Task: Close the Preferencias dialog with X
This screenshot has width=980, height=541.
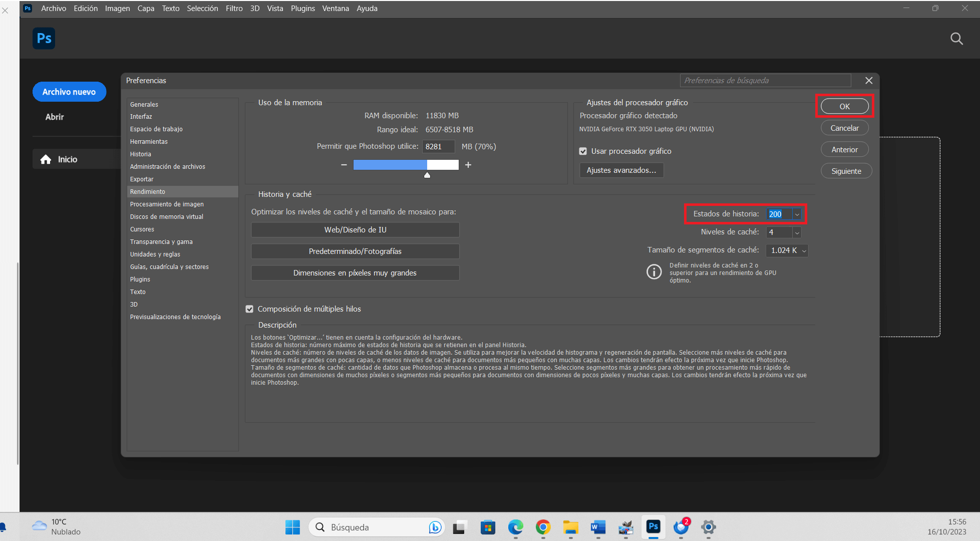Action: pos(869,80)
